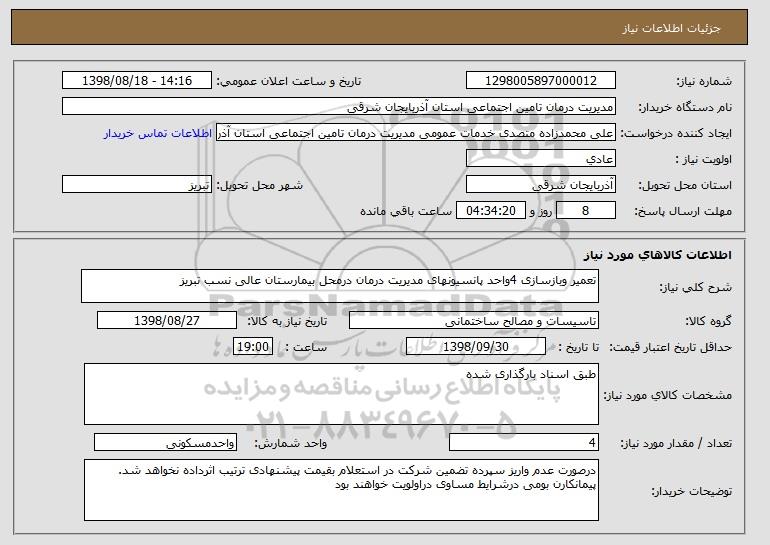Click the label حداقل تاریخ اعتبار قیمت
770x545 pixels.
(671, 348)
